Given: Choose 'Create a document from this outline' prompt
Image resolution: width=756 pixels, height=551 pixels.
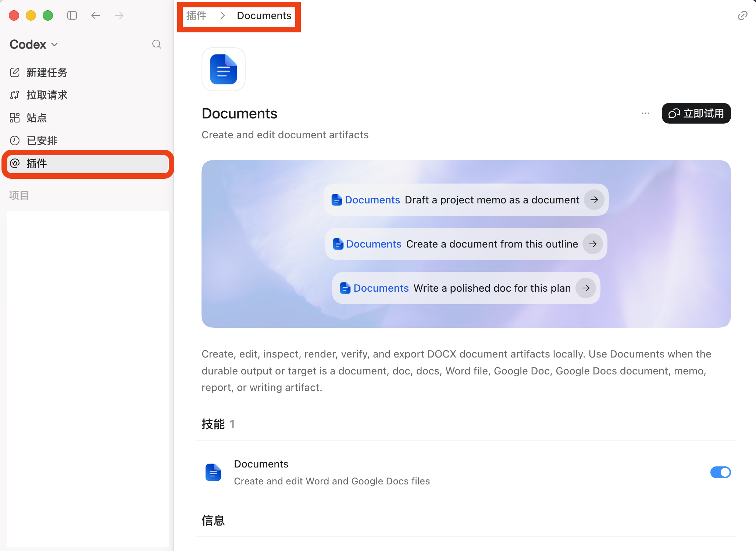Looking at the screenshot, I should (466, 244).
